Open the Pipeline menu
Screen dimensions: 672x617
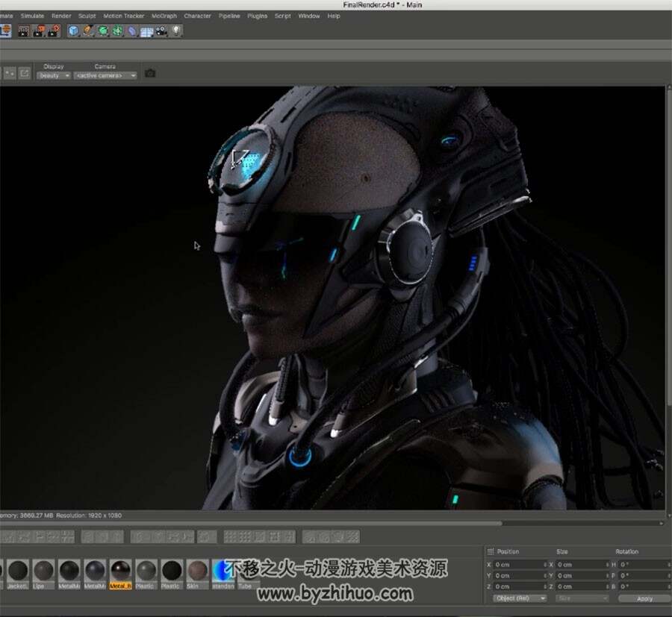(x=229, y=16)
